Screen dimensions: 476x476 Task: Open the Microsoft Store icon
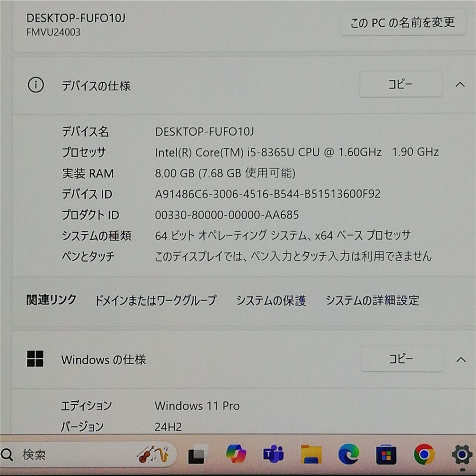click(386, 455)
